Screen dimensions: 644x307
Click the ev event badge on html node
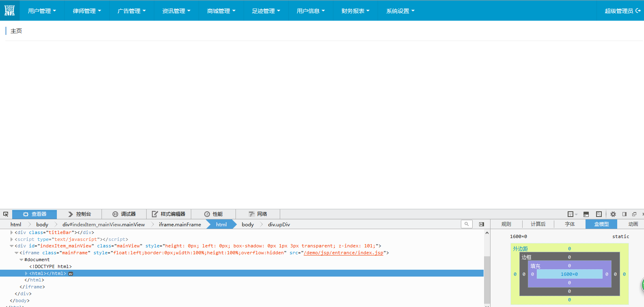71,274
